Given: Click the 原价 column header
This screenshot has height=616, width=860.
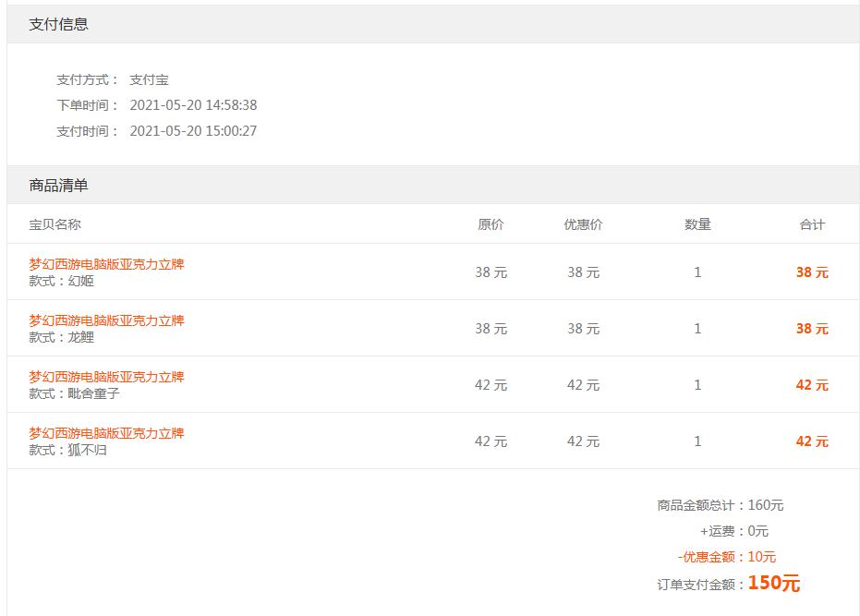Looking at the screenshot, I should click(x=491, y=224).
